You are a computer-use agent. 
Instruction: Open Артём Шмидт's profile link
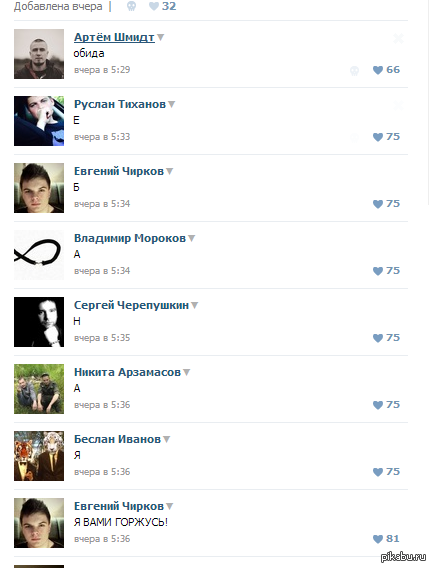(114, 37)
